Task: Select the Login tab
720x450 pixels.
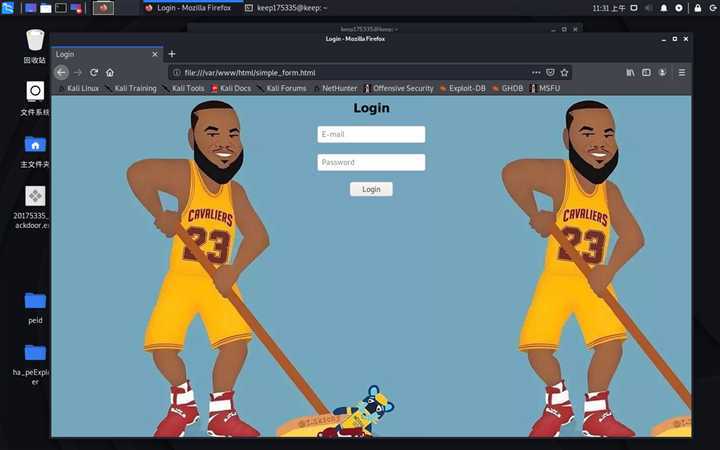Action: [x=107, y=54]
